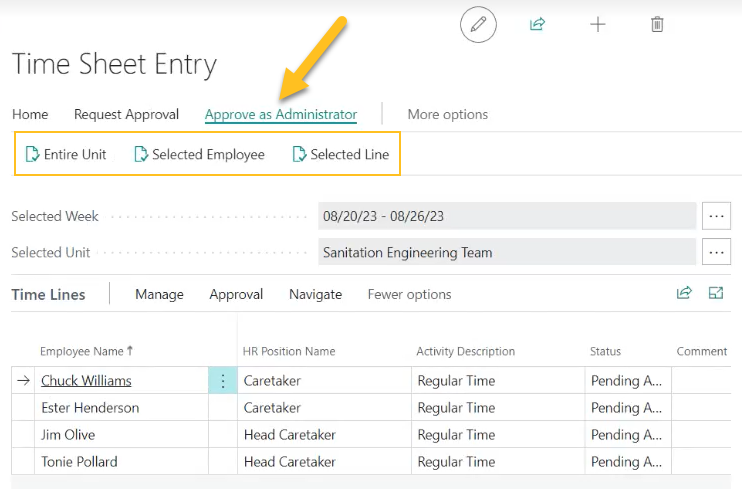This screenshot has height=489, width=742.
Task: Click the share icon at top
Action: tap(537, 24)
